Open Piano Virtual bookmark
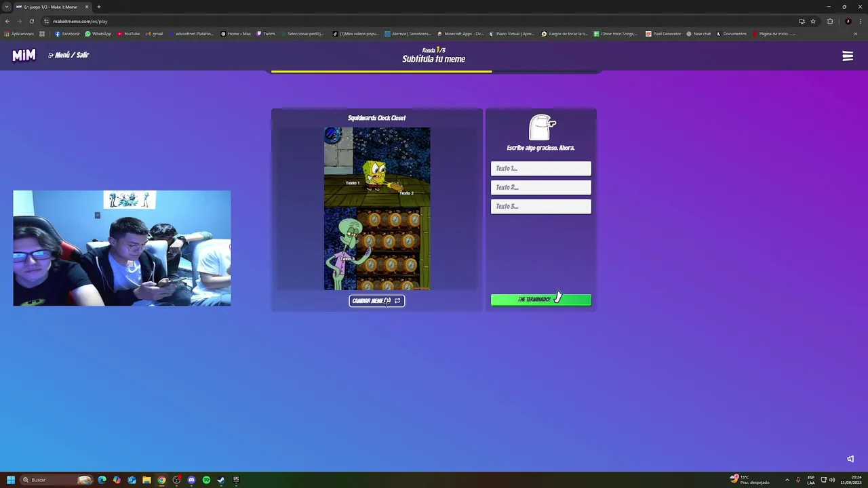The width and height of the screenshot is (868, 488). pos(512,34)
